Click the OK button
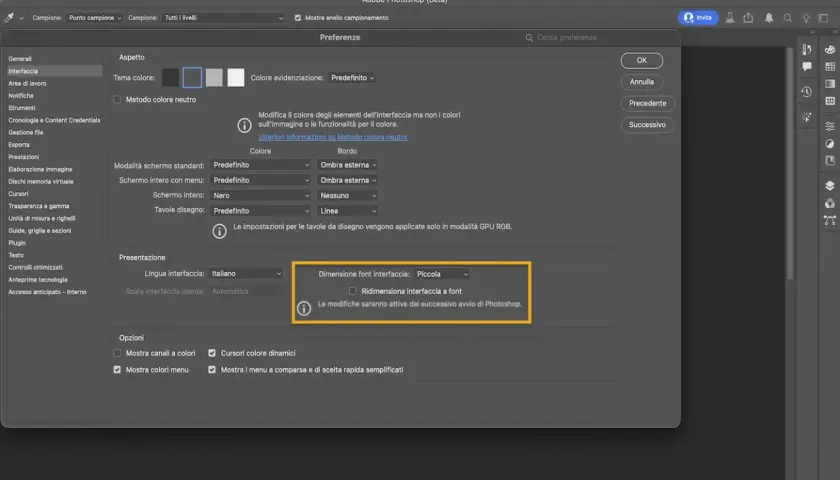 pyautogui.click(x=642, y=61)
